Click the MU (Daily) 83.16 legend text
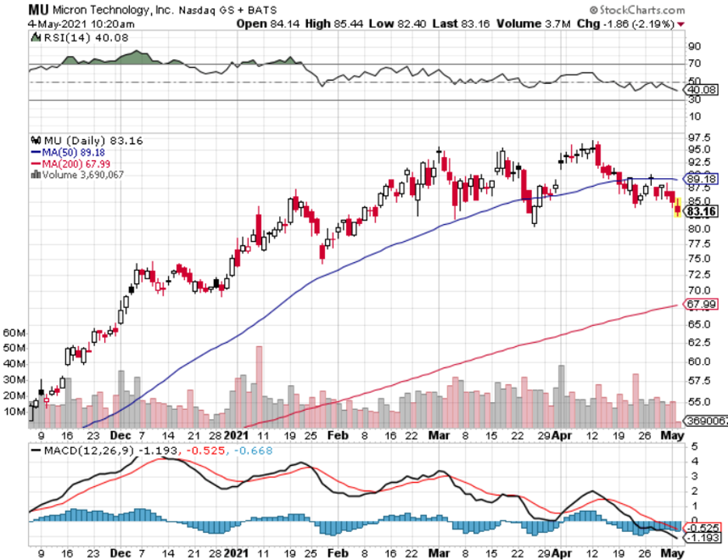Screen dimensions: 728x560 coord(93,140)
